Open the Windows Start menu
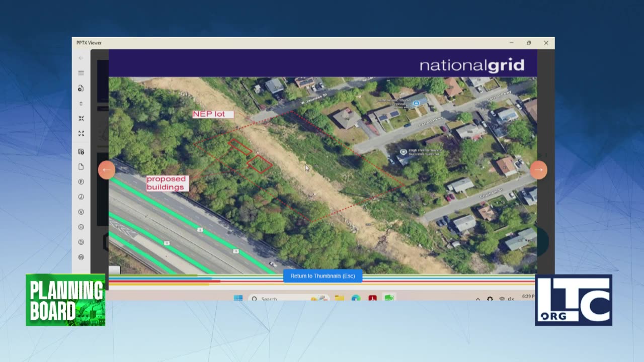This screenshot has height=362, width=644. pos(238,298)
